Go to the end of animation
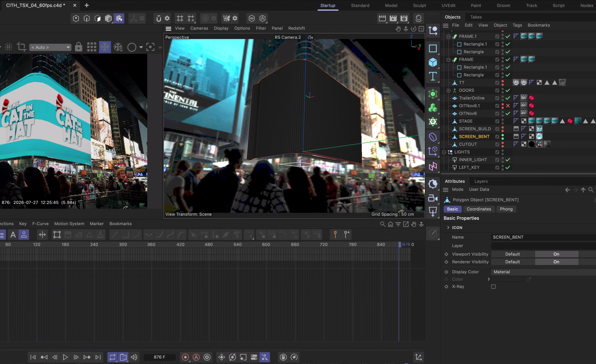596x364 pixels. click(98, 357)
